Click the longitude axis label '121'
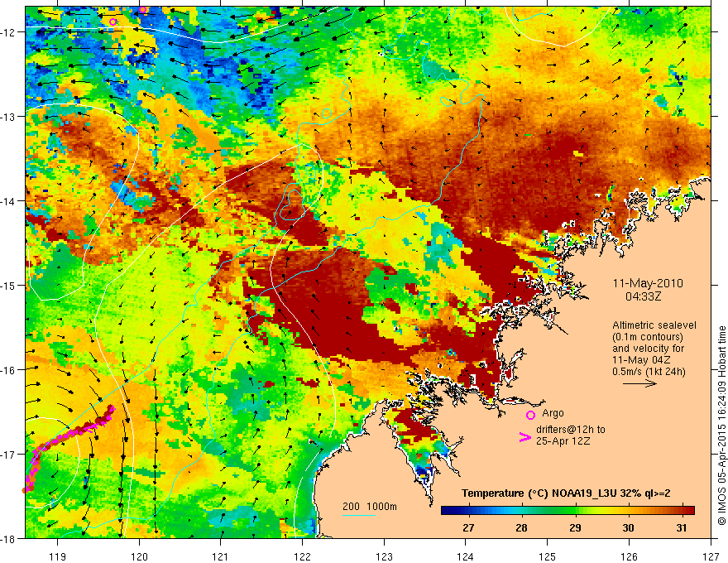 (x=220, y=556)
